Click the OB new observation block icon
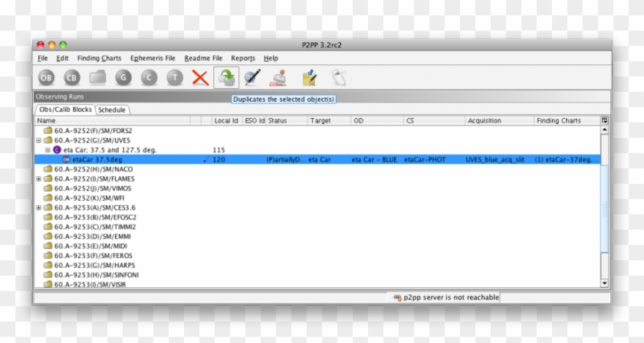 (x=47, y=77)
